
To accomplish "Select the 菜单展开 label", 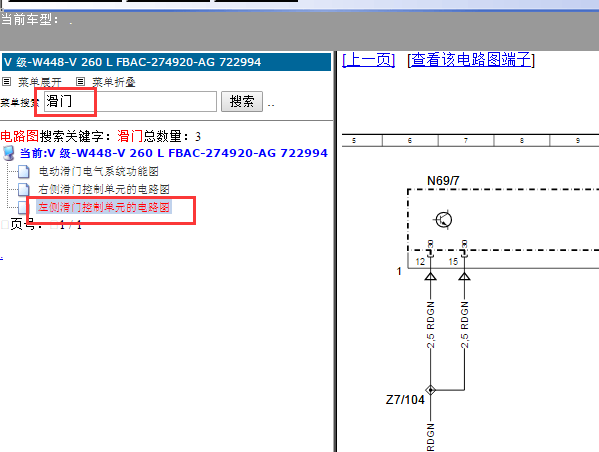I will [x=40, y=82].
